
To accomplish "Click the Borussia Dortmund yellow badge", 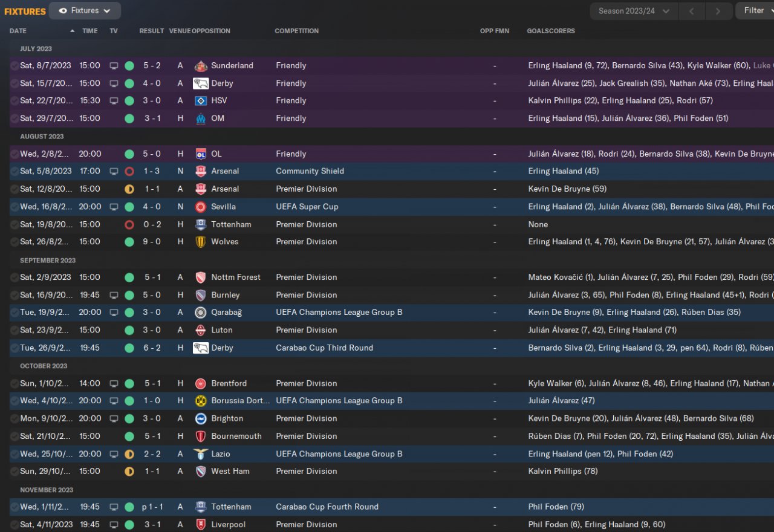I will coord(201,401).
